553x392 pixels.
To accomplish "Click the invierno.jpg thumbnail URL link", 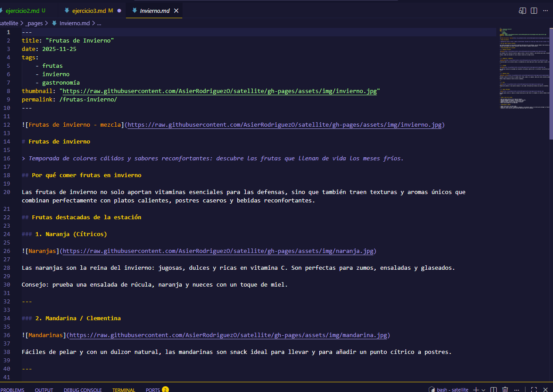I will point(220,91).
